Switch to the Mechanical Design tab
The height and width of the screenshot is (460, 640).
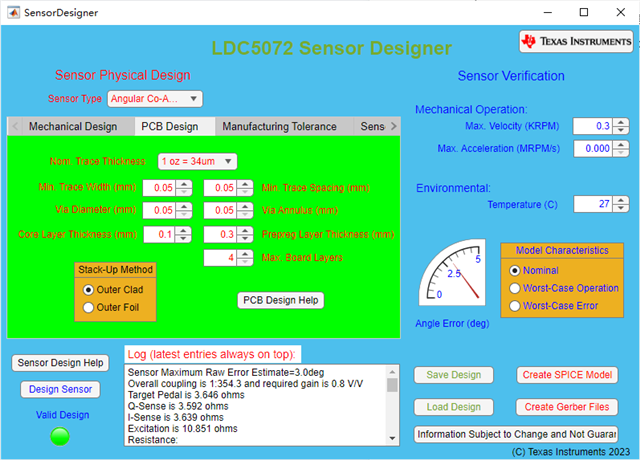[x=73, y=127]
